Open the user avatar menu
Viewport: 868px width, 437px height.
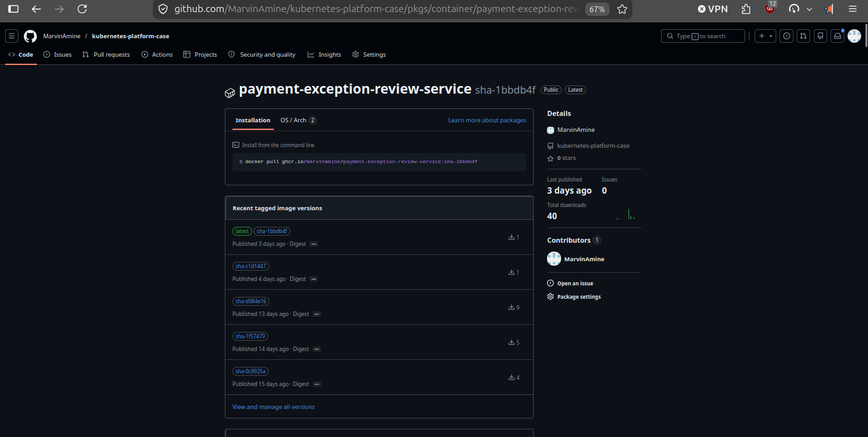[x=854, y=36]
